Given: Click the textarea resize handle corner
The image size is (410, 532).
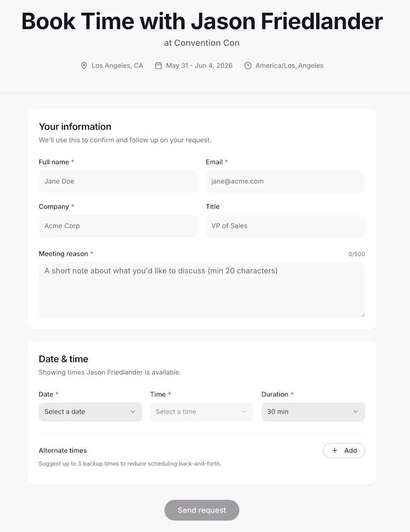Looking at the screenshot, I should click(x=363, y=315).
